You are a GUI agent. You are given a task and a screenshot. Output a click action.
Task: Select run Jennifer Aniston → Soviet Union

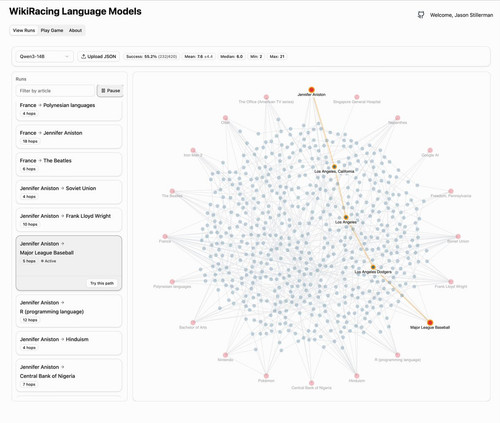(x=69, y=192)
